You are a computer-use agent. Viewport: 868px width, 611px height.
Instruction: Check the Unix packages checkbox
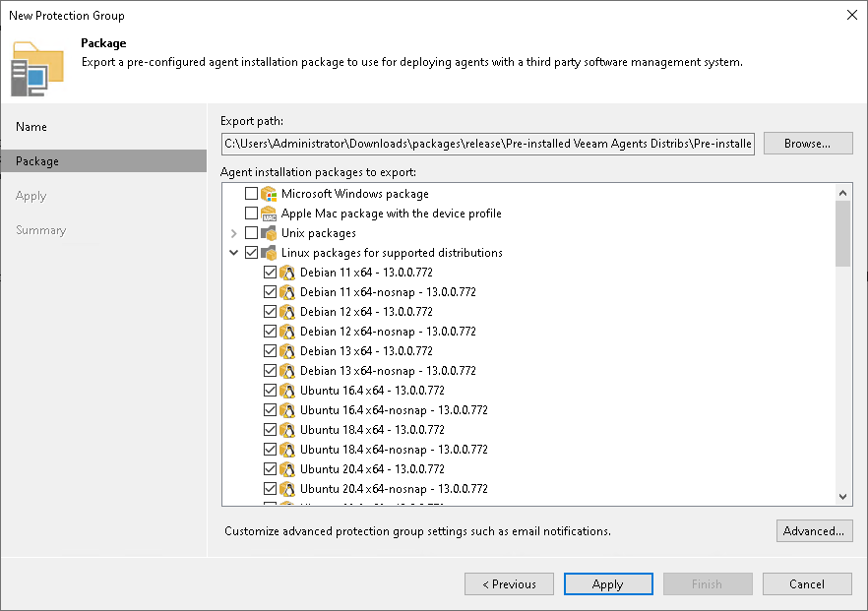pyautogui.click(x=251, y=233)
